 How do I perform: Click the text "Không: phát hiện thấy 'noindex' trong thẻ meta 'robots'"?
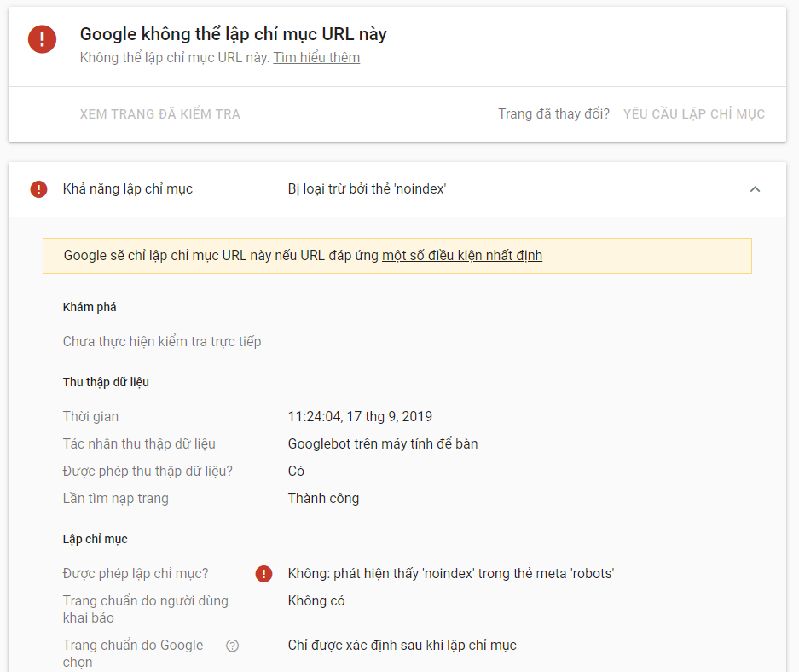click(451, 574)
